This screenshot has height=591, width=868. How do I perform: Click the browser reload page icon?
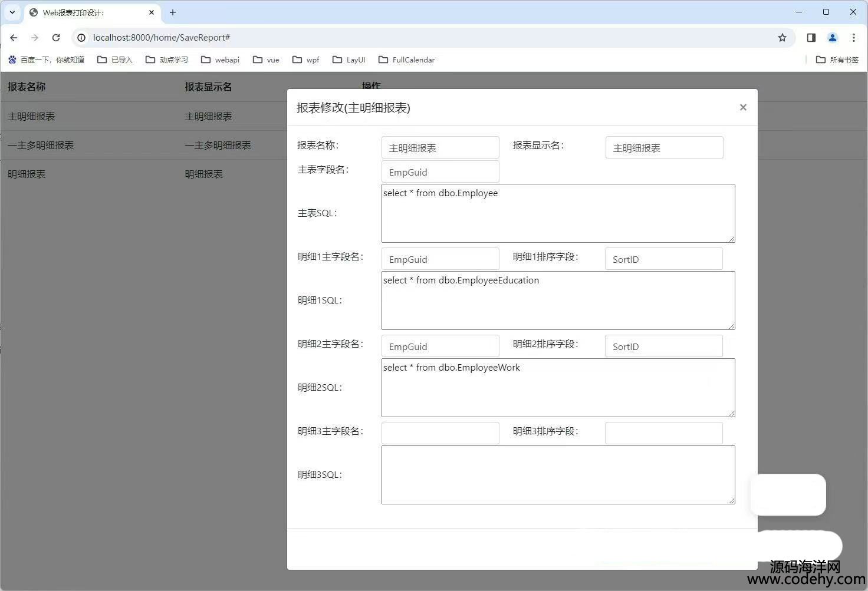click(x=56, y=38)
